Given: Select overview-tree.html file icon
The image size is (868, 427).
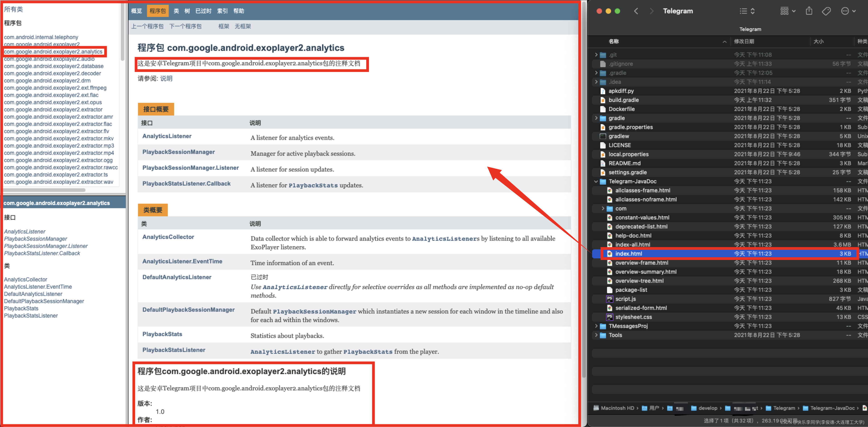Looking at the screenshot, I should coord(609,281).
